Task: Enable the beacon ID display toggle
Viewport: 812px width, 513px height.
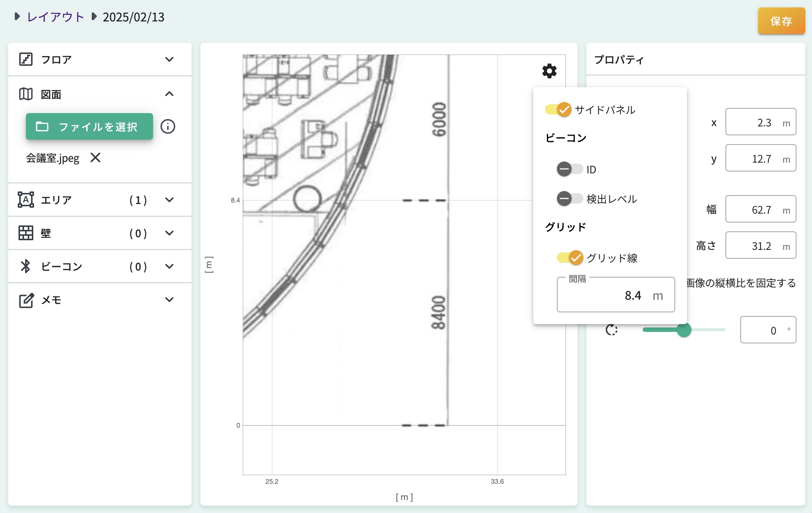Action: 569,169
